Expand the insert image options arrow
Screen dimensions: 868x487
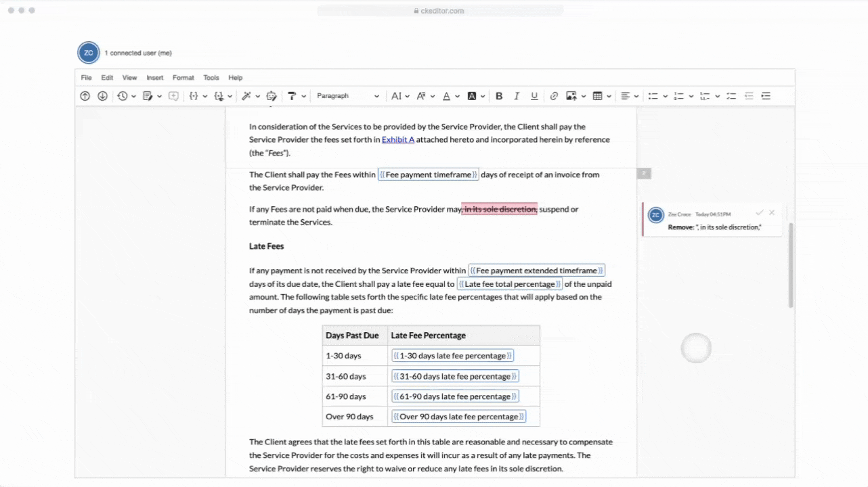[x=582, y=96]
